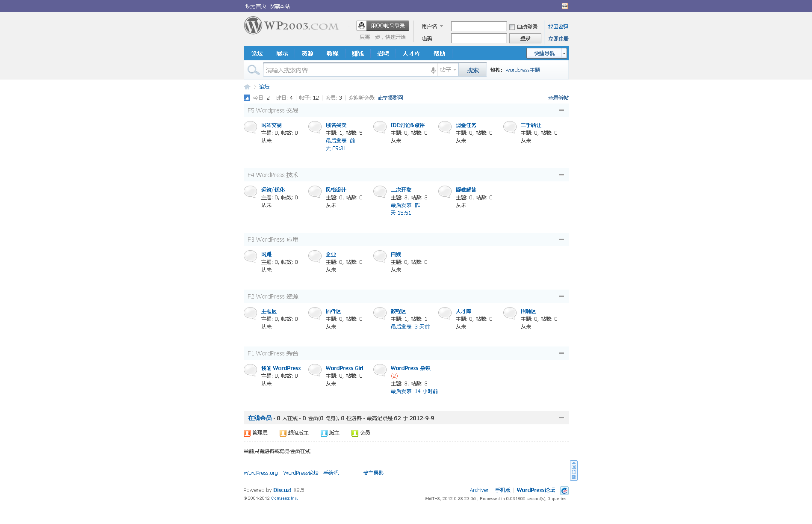Screen dimensions: 812x524
Task: Click the bubble icon for 网赚
Action: pos(250,256)
